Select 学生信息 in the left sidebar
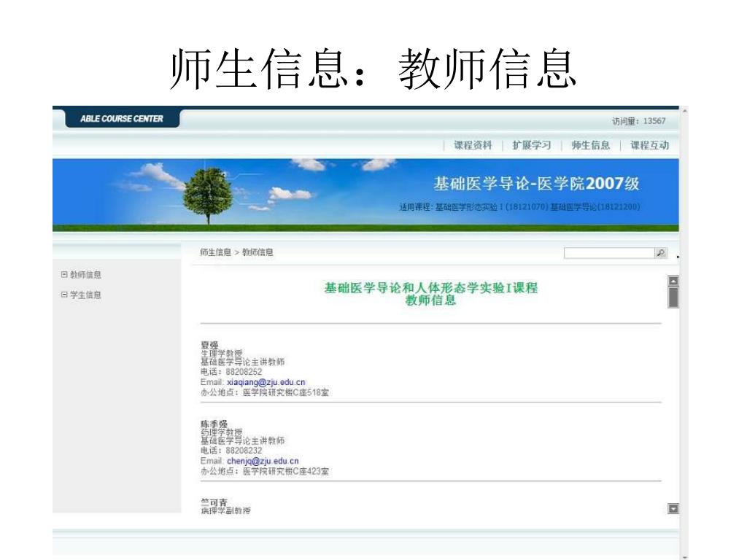 point(86,295)
